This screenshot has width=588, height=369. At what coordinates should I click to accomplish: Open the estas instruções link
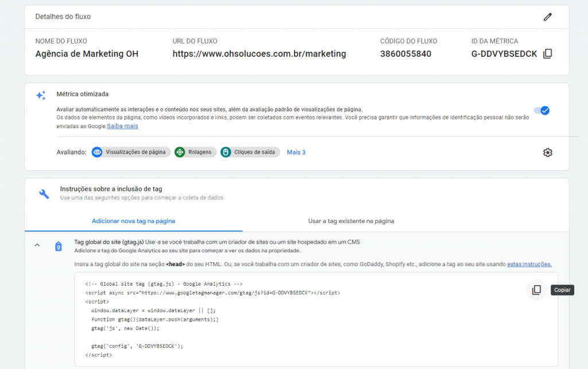(x=529, y=264)
